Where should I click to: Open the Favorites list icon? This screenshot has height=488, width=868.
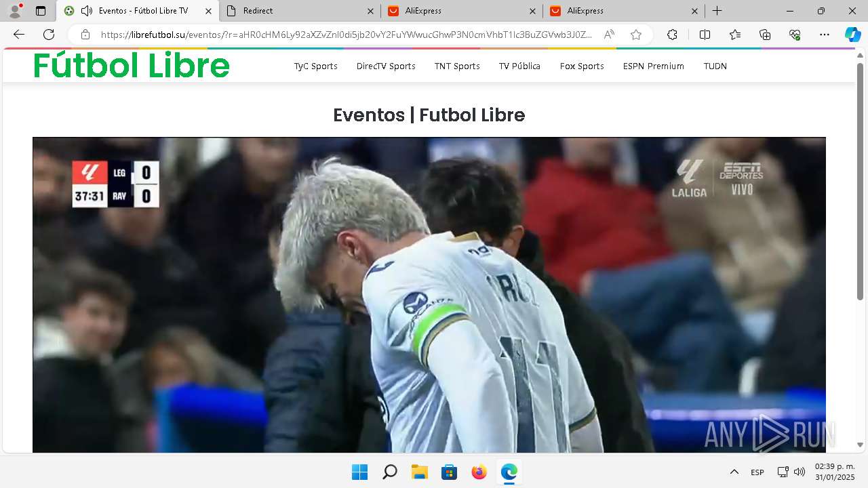[735, 35]
